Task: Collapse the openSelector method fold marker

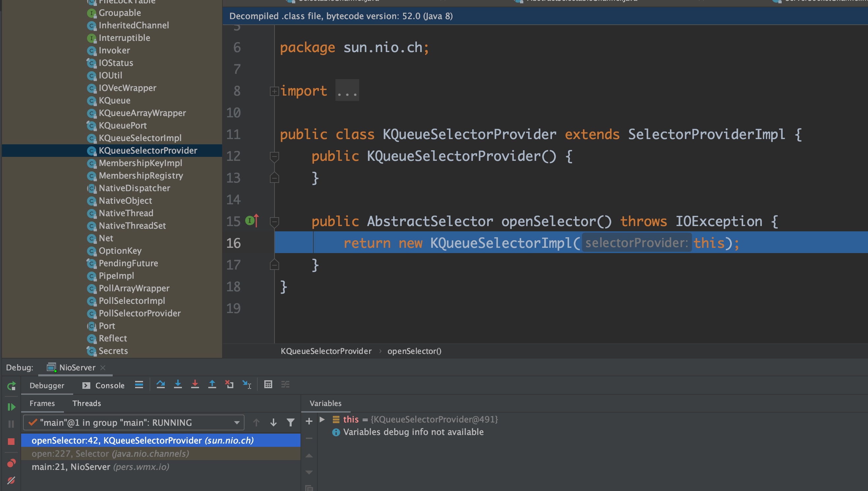Action: pos(274,221)
